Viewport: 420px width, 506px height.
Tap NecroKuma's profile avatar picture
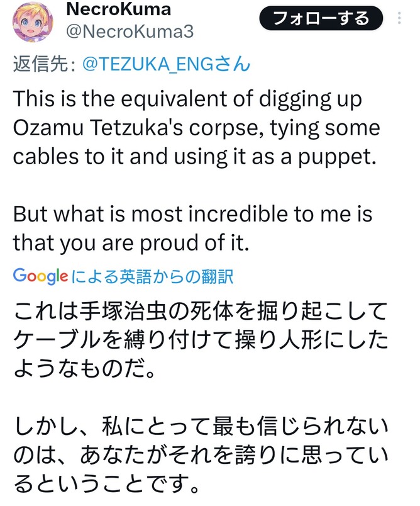(x=35, y=21)
